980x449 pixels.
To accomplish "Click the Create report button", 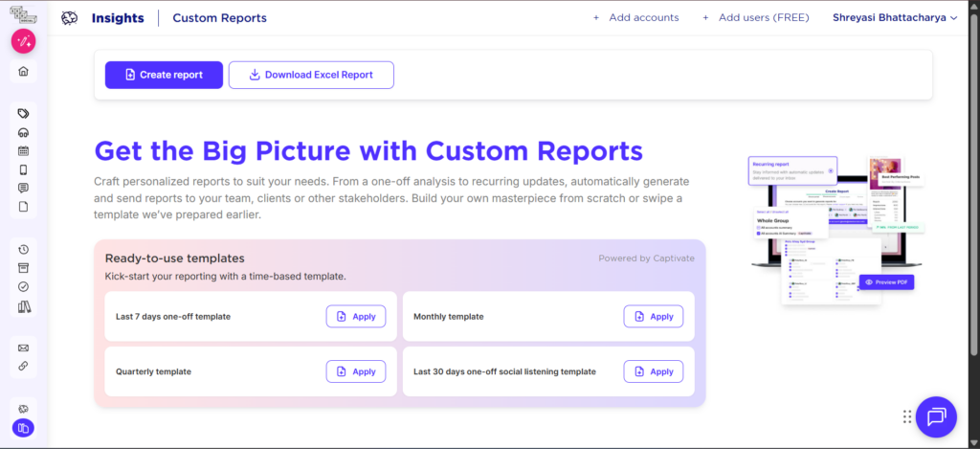I will 164,75.
